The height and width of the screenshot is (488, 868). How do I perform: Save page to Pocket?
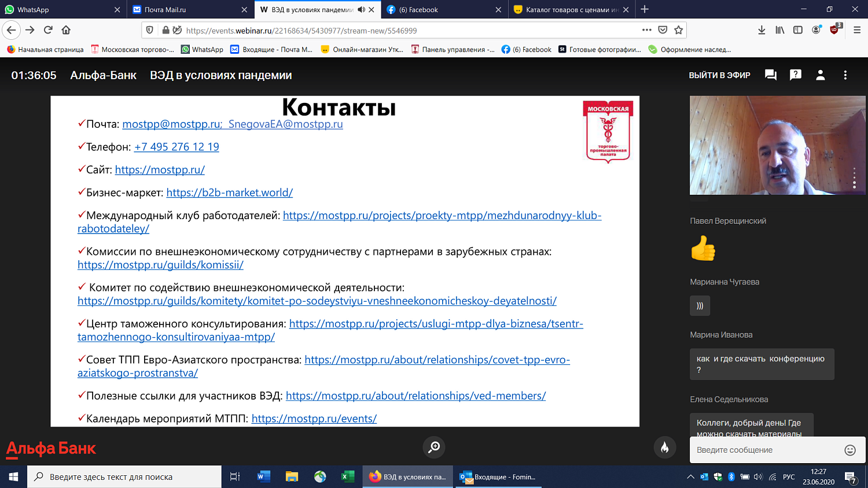tap(663, 30)
